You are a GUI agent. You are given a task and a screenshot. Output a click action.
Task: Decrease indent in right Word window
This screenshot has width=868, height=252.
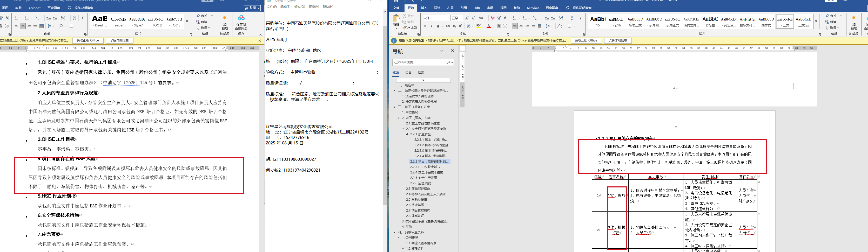coord(547,18)
